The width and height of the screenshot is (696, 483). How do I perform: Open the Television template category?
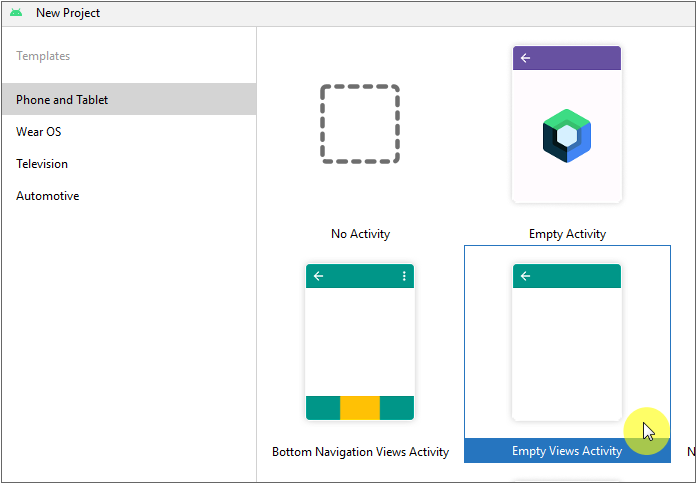coord(42,164)
